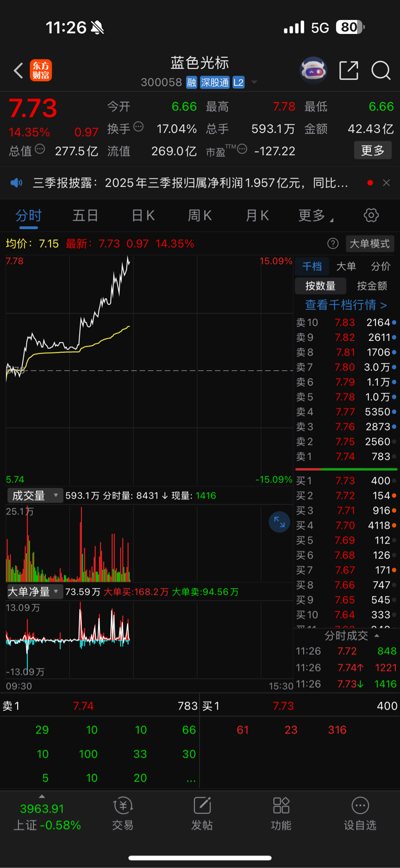The image size is (400, 868).
Task: Switch to 周K tab
Action: click(x=199, y=215)
